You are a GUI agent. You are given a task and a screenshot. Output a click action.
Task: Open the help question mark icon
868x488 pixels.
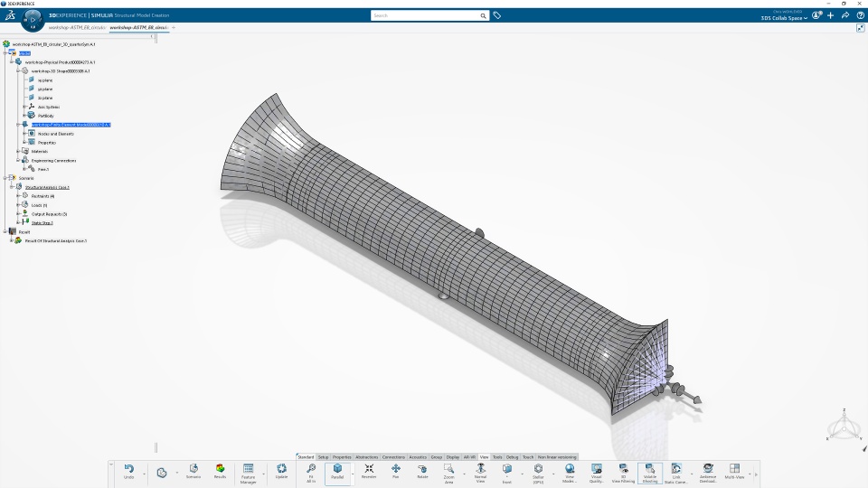coord(860,15)
